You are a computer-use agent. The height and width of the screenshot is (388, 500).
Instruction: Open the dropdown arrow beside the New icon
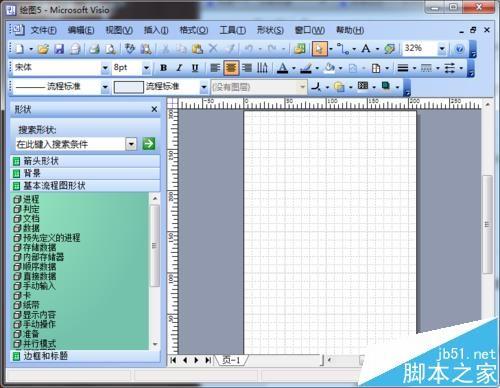pos(31,49)
